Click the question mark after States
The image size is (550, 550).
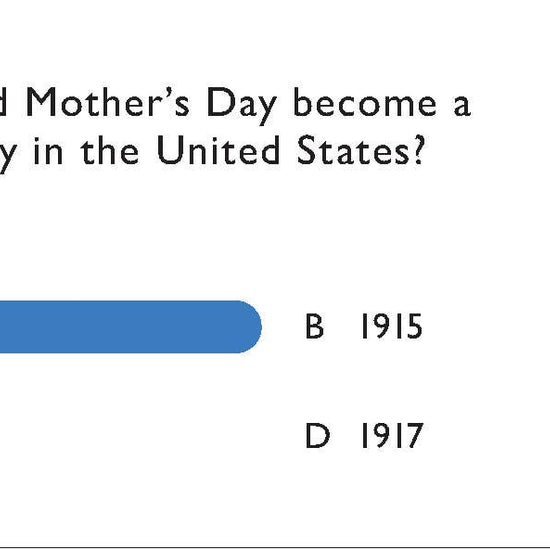tap(418, 150)
